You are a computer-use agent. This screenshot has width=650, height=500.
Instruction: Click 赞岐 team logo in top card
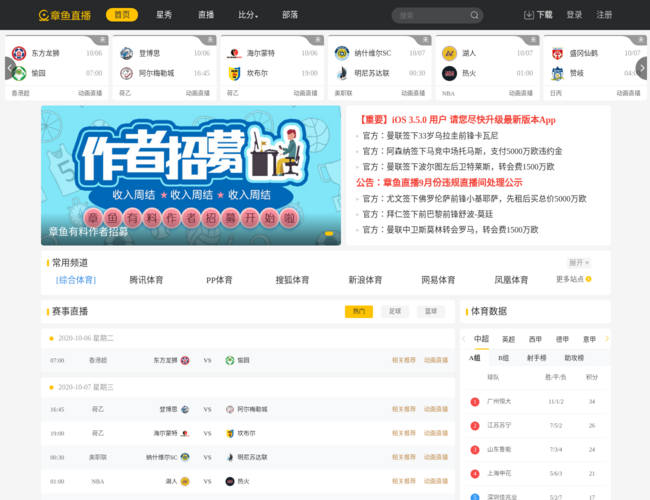tap(557, 73)
